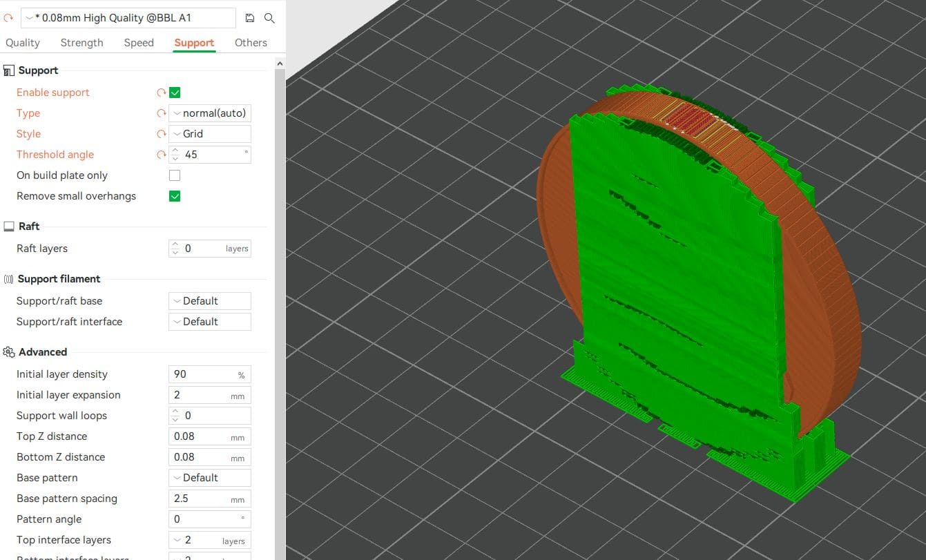
Task: Open the preset name dropdown
Action: 128,18
